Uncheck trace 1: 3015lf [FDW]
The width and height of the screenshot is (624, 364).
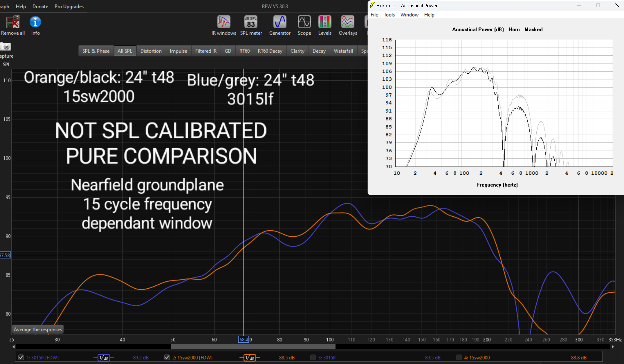pos(21,357)
